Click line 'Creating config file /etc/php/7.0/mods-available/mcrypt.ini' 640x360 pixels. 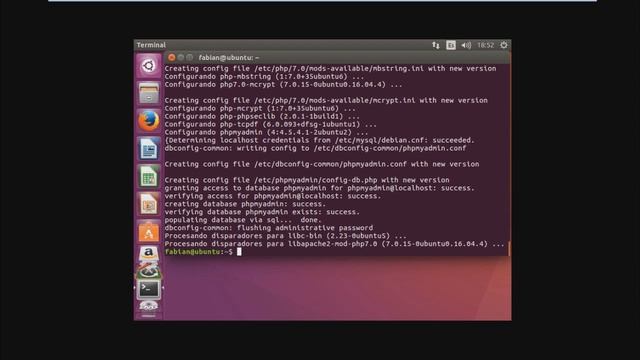tap(326, 100)
